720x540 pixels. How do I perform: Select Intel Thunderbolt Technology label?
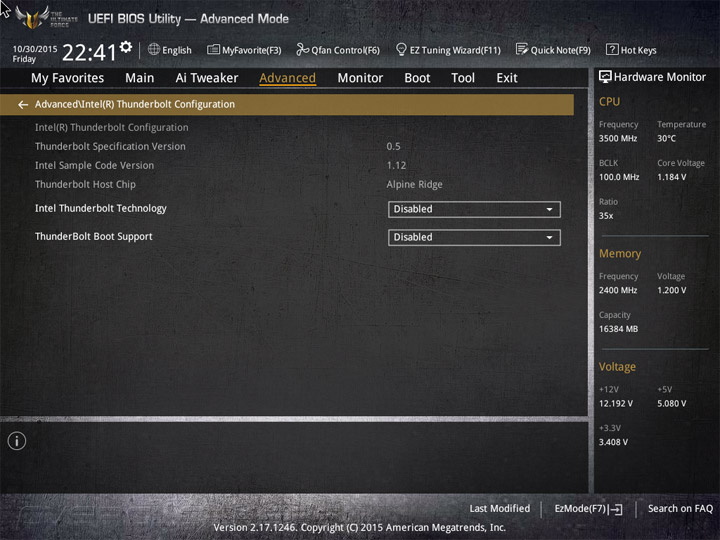pos(101,208)
